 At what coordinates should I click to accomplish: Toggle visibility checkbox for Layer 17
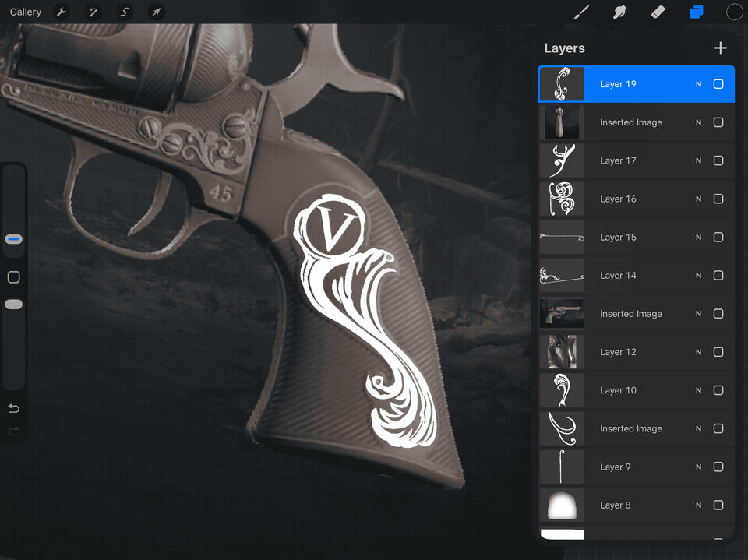click(x=718, y=160)
